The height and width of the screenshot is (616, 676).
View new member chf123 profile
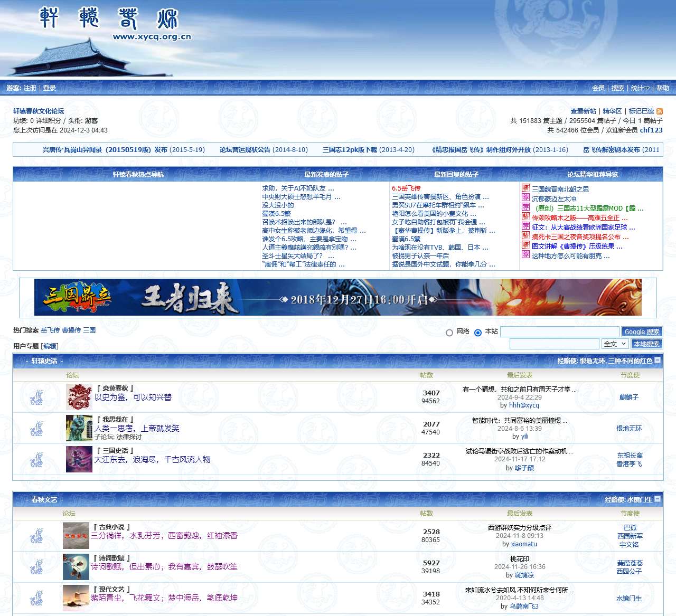pyautogui.click(x=651, y=130)
